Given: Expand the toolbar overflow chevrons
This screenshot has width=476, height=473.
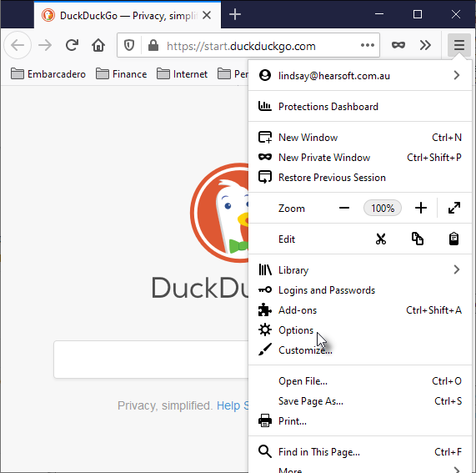Looking at the screenshot, I should coord(425,45).
